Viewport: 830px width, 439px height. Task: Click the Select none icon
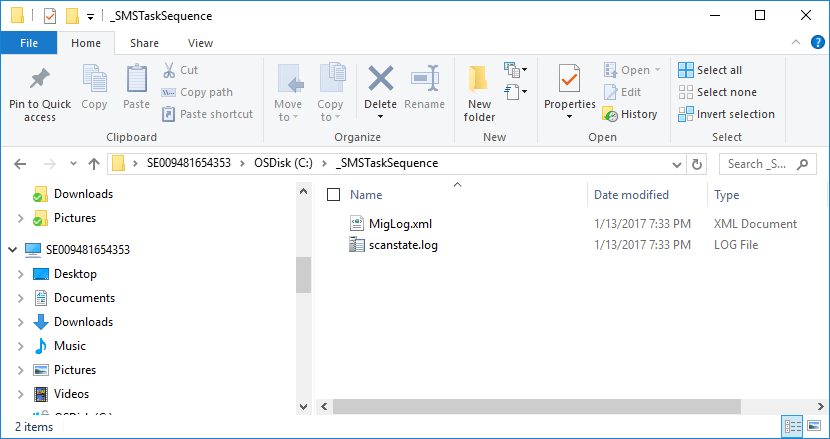pos(685,92)
